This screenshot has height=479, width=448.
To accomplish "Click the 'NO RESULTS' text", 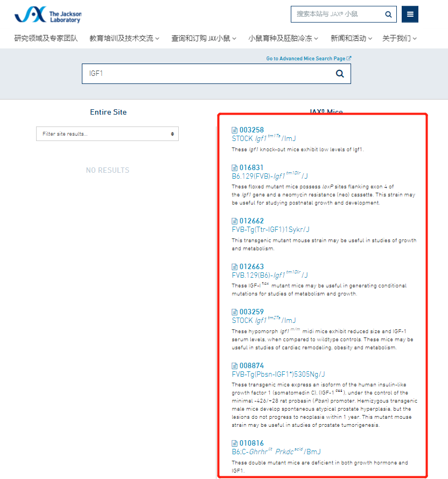I will (x=108, y=170).
